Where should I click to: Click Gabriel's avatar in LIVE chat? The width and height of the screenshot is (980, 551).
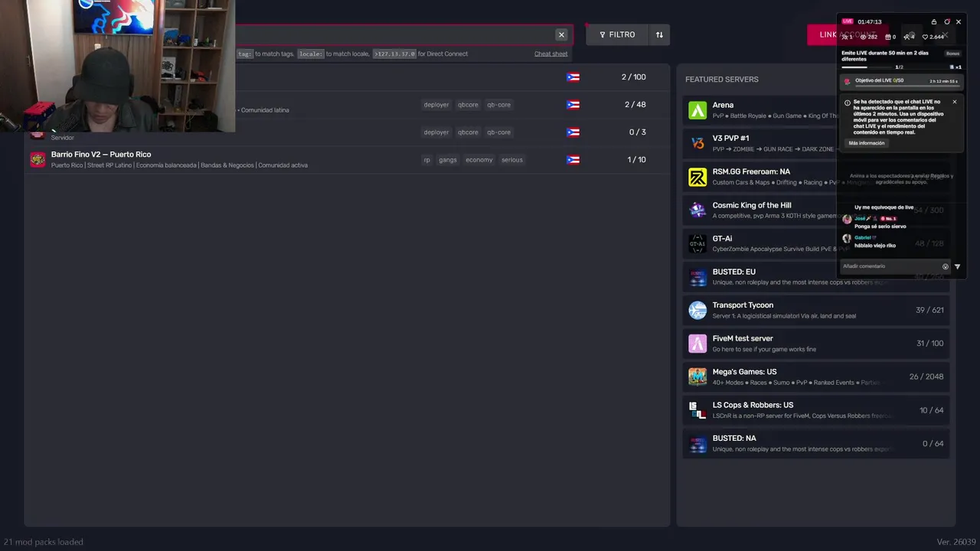tap(847, 239)
